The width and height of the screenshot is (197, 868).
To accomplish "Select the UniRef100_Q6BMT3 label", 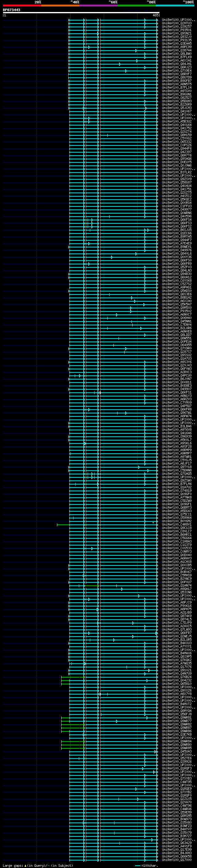I will pyautogui.click(x=177, y=508).
